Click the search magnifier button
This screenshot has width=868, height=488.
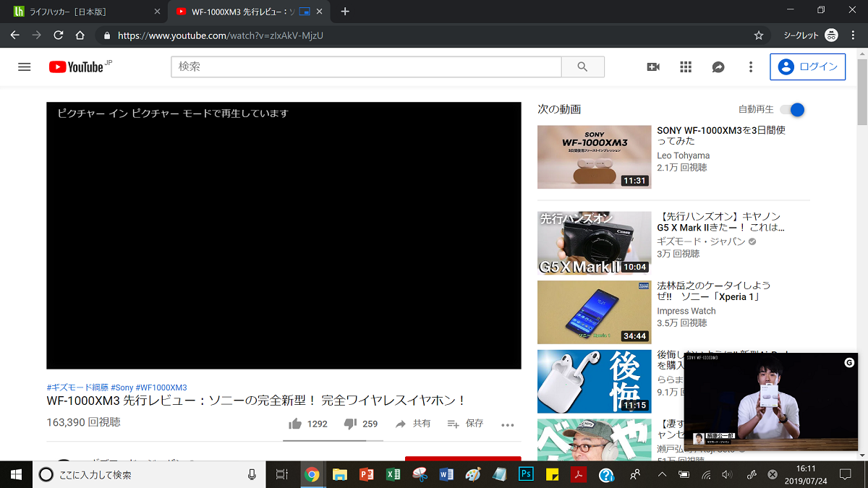[x=583, y=67]
